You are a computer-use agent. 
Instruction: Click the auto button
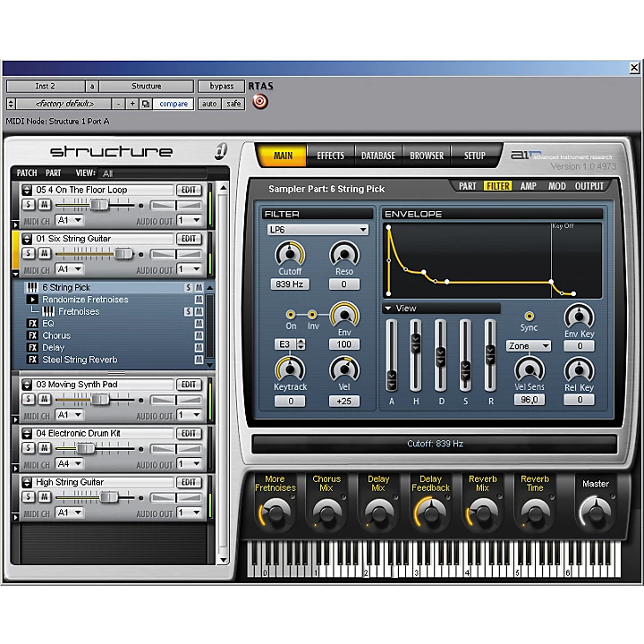coord(209,104)
